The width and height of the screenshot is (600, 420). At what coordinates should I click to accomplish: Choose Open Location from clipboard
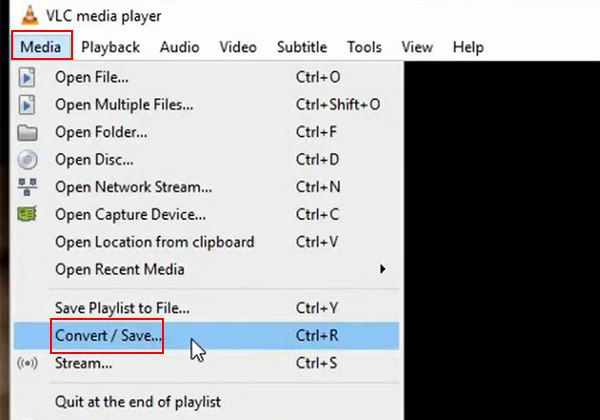(207, 242)
